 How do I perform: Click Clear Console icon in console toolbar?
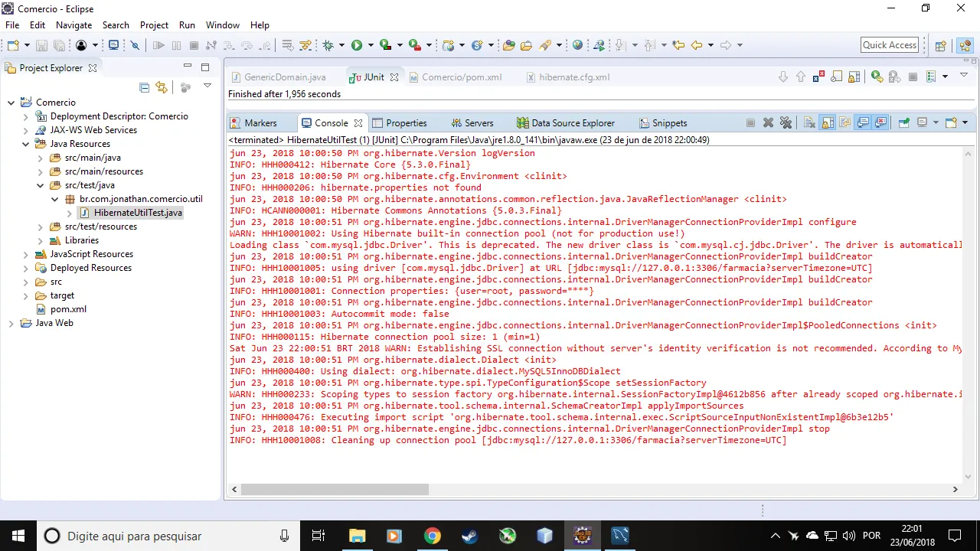809,122
